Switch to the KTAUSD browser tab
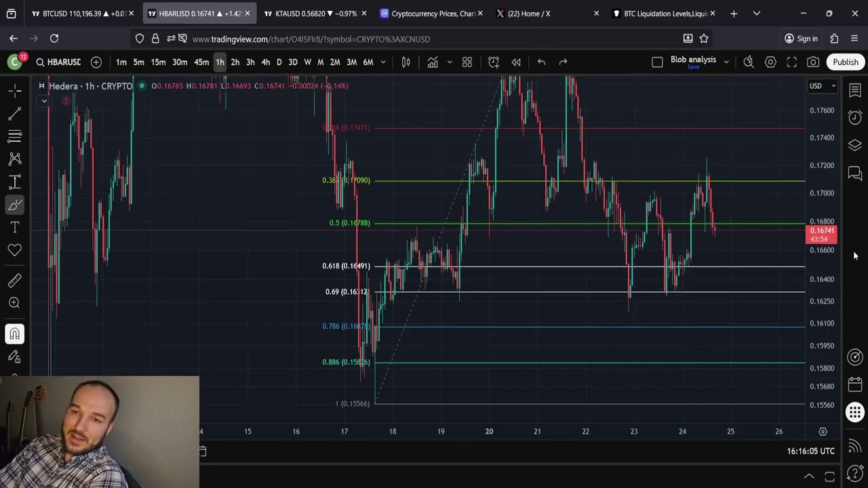The height and width of the screenshot is (488, 868). [315, 14]
